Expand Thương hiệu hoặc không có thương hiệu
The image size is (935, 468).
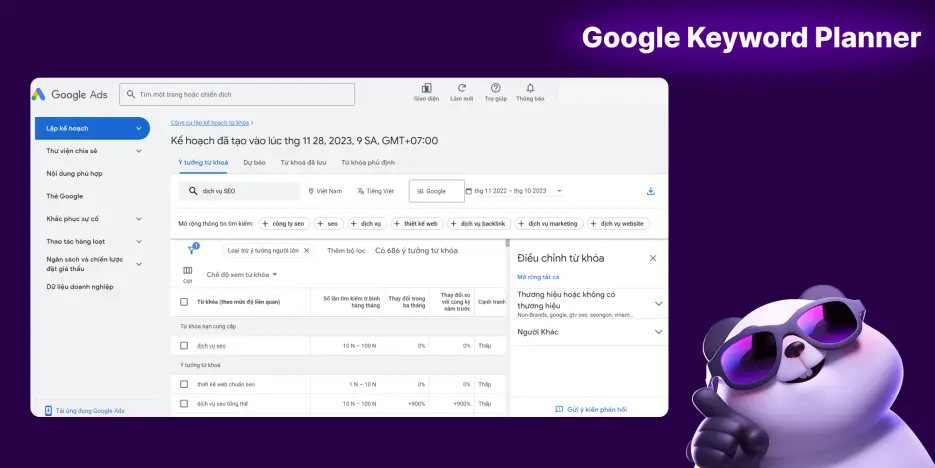point(658,303)
